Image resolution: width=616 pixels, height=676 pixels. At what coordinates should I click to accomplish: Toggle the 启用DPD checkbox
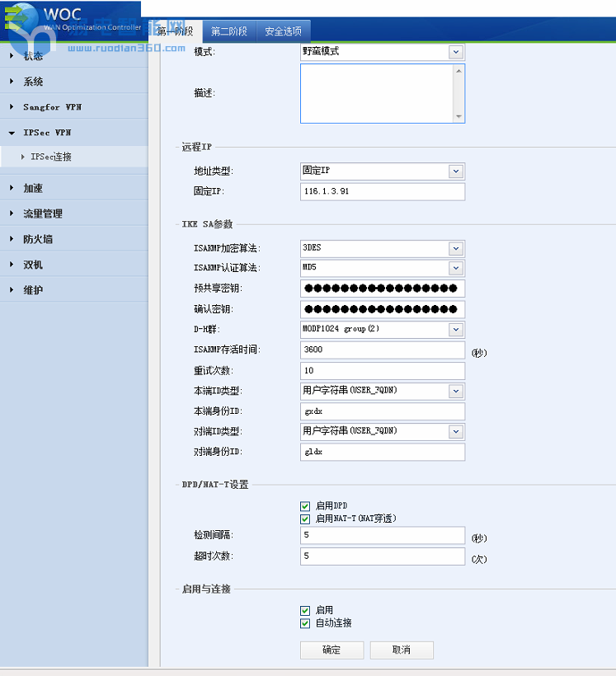305,506
